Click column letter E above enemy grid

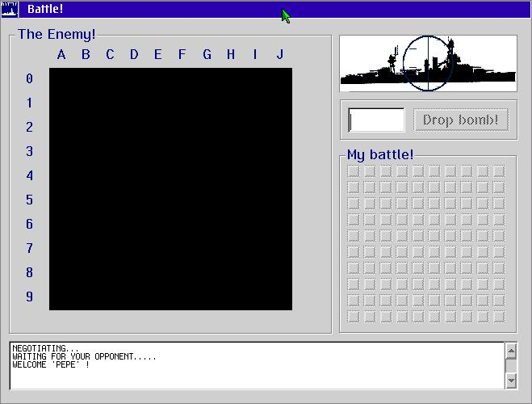(x=158, y=54)
